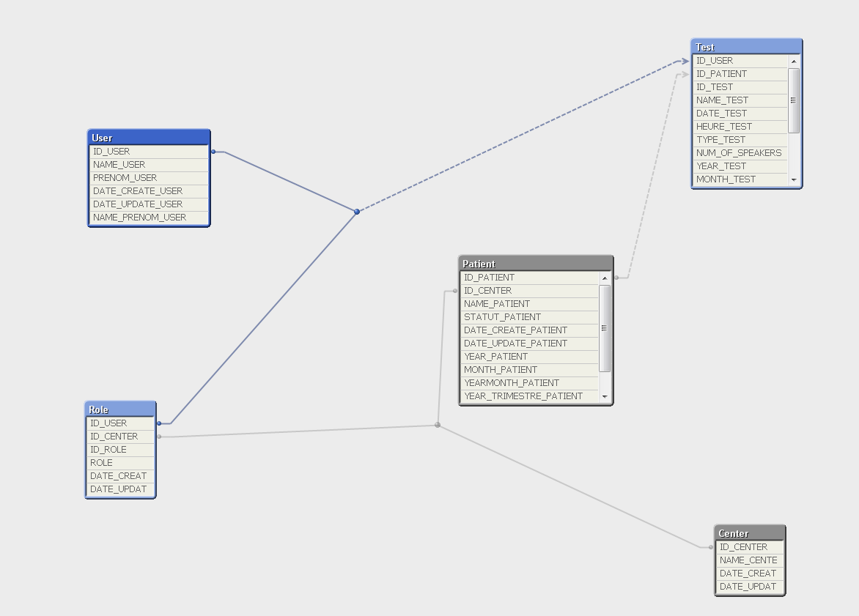The image size is (859, 616).
Task: Click YEAR_TEST field in Test table
Action: (741, 166)
